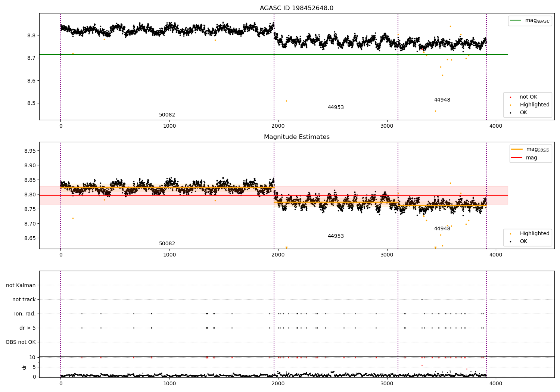The width and height of the screenshot is (560, 392).
Task: Click the "8.90" y-axis tick label
Action: pos(29,165)
